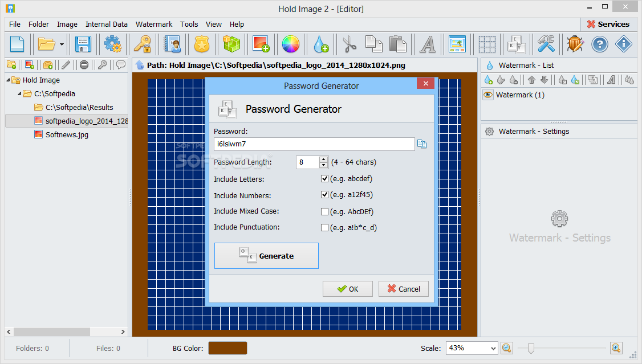Click the clipboard paste icon

(397, 44)
